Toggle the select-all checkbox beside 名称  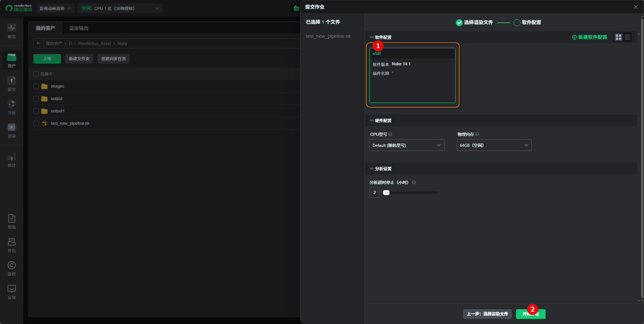pyautogui.click(x=36, y=74)
